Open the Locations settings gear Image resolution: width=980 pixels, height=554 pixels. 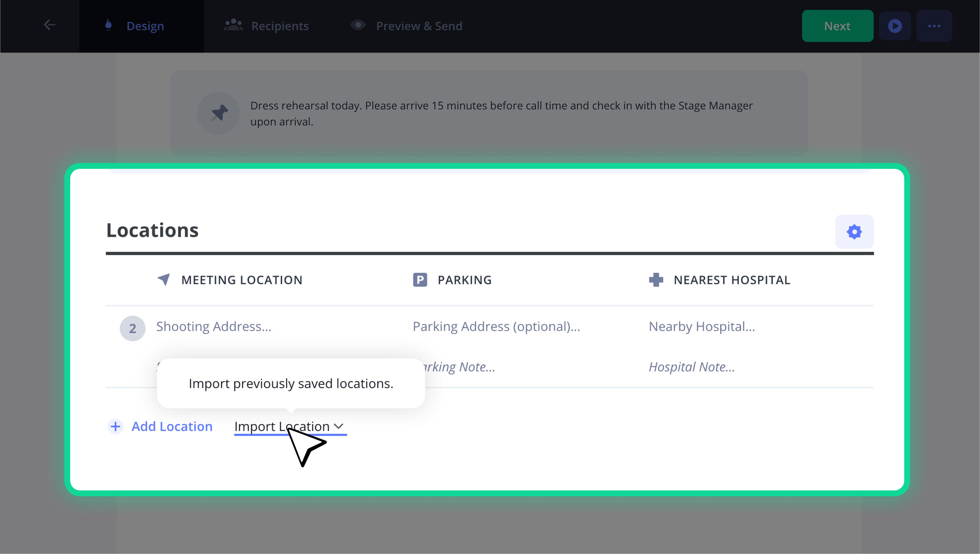click(x=854, y=231)
